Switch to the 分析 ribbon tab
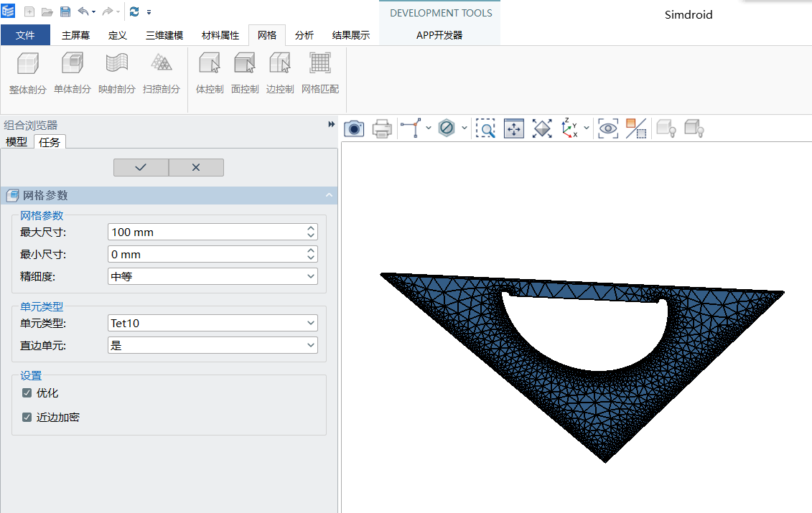Viewport: 812px width, 513px height. tap(304, 35)
